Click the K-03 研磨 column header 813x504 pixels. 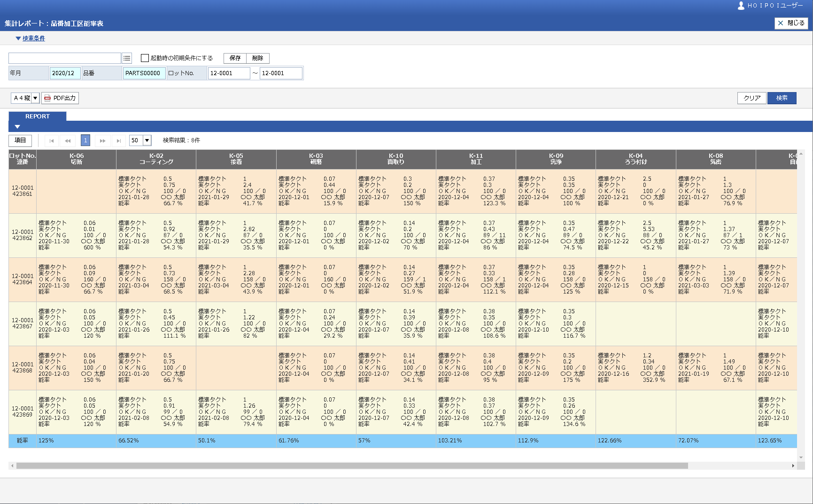pos(316,159)
